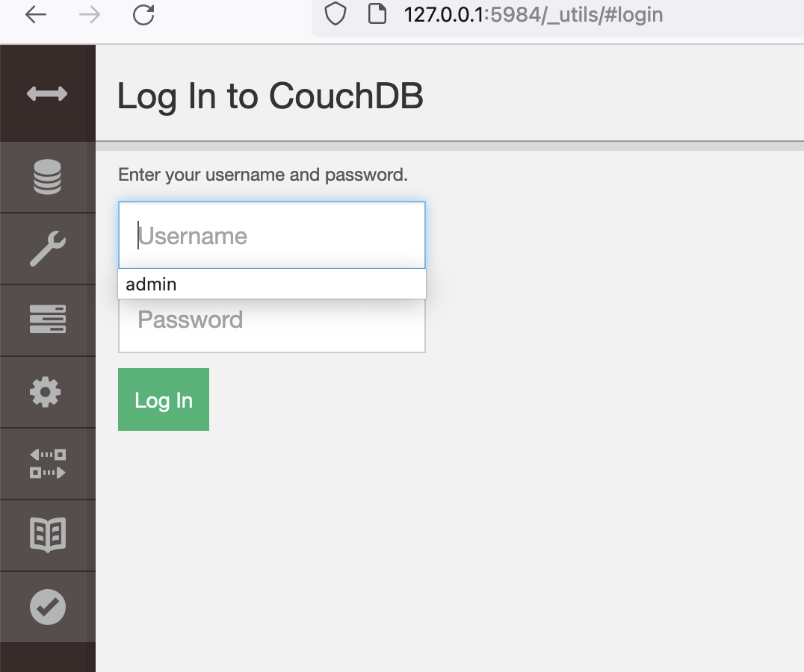Open Verify Installation checkmark icon

tap(47, 606)
